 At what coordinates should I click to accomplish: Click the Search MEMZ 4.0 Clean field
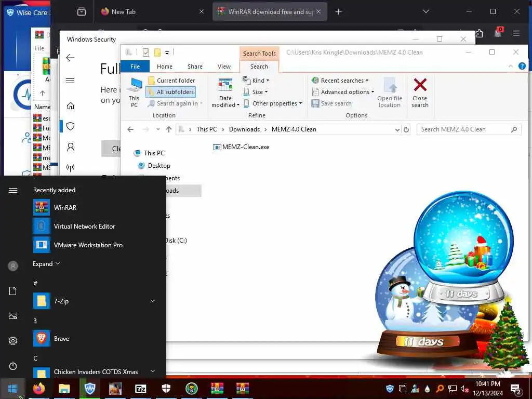tap(469, 129)
